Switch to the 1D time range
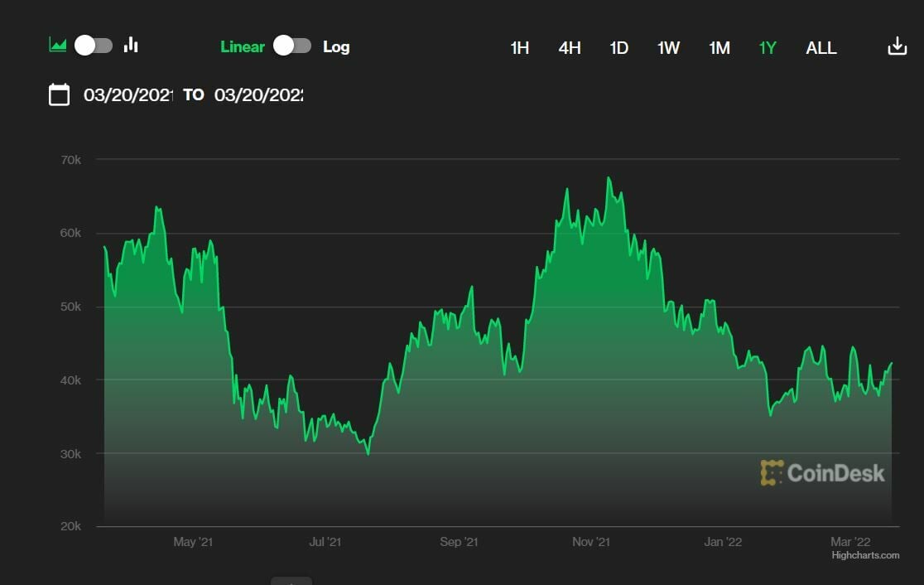The width and height of the screenshot is (924, 585). [618, 48]
